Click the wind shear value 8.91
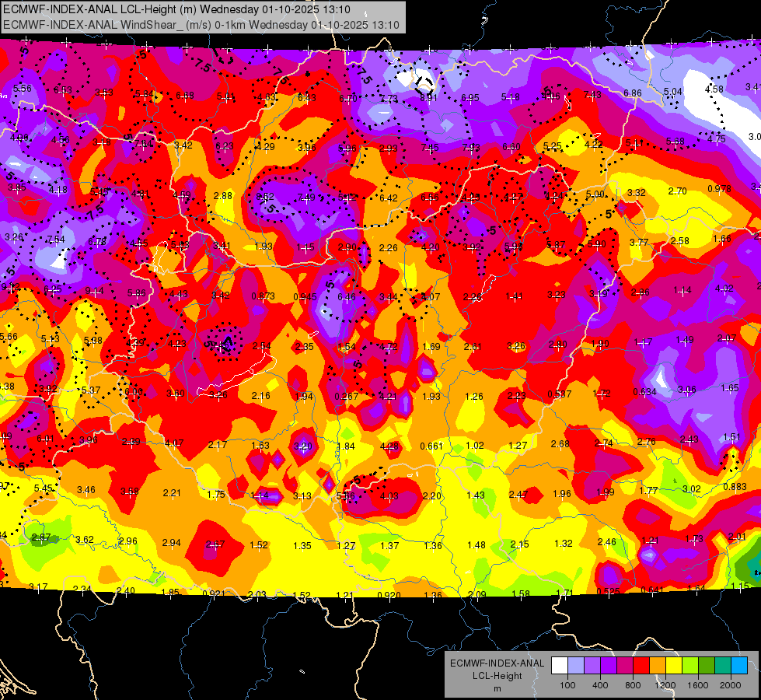 429,98
